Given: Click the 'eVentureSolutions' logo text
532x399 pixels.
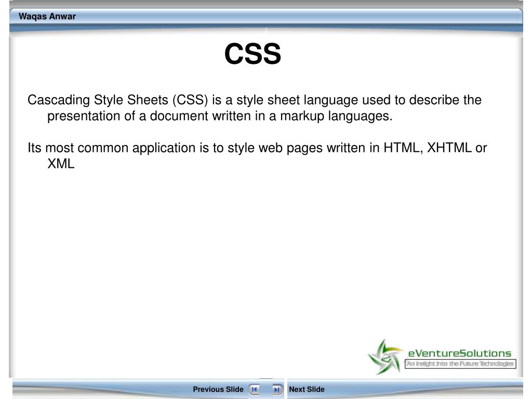Looking at the screenshot, I should [x=460, y=353].
